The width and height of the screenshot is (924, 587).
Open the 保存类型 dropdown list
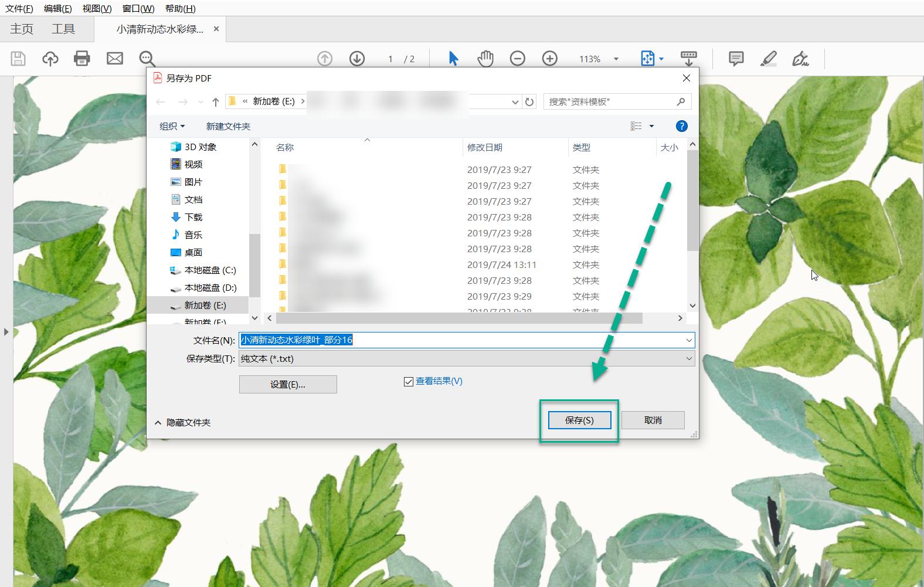click(x=467, y=358)
